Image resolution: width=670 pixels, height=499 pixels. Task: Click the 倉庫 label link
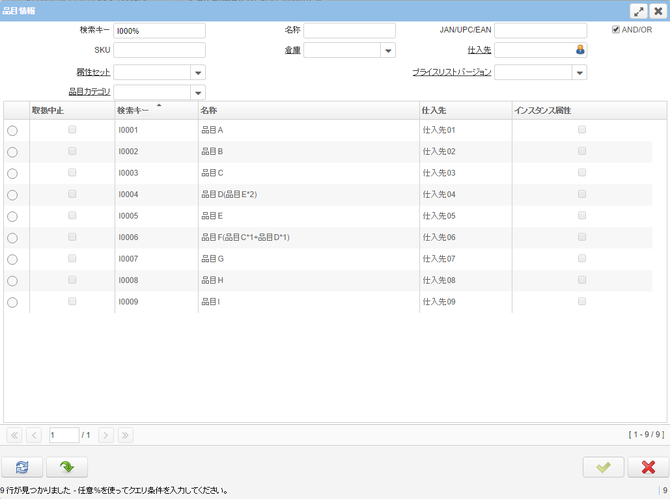click(x=293, y=50)
